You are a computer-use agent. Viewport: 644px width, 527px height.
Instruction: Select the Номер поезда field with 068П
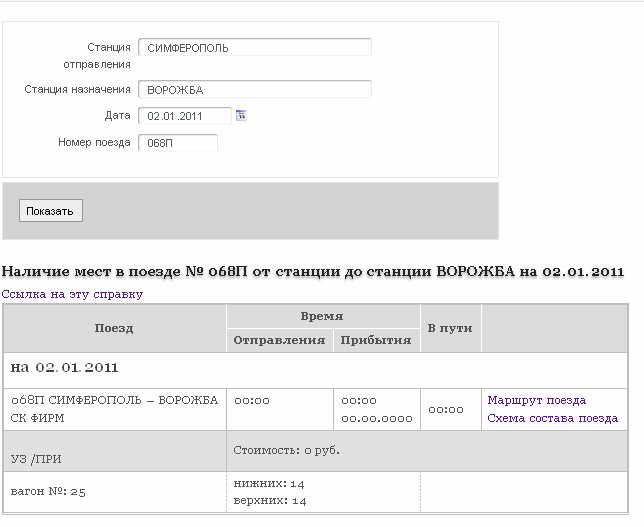tap(177, 143)
